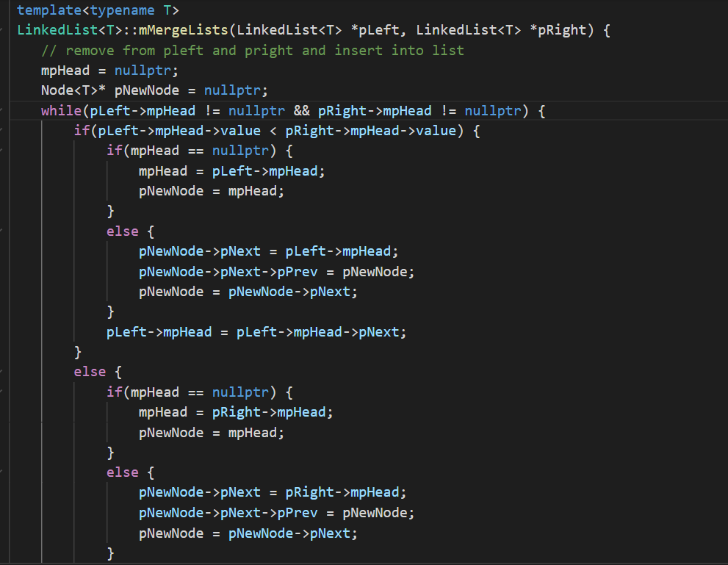This screenshot has width=728, height=565.
Task: Click the comment 'remove from pleft and pright'
Action: tap(179, 51)
